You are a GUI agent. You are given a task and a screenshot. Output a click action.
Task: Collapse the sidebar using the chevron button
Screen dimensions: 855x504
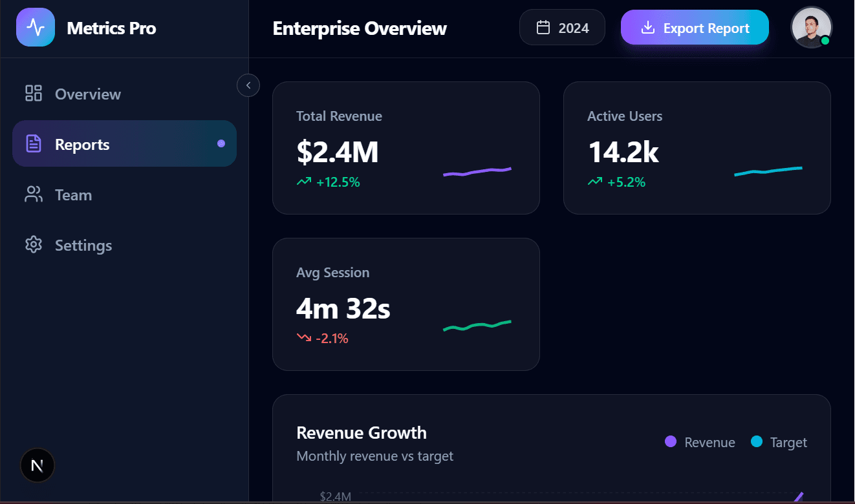click(x=248, y=85)
